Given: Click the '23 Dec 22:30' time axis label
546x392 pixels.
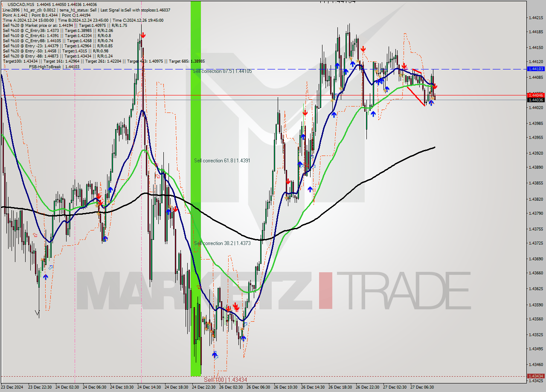Looking at the screenshot, I should click(x=40, y=387).
